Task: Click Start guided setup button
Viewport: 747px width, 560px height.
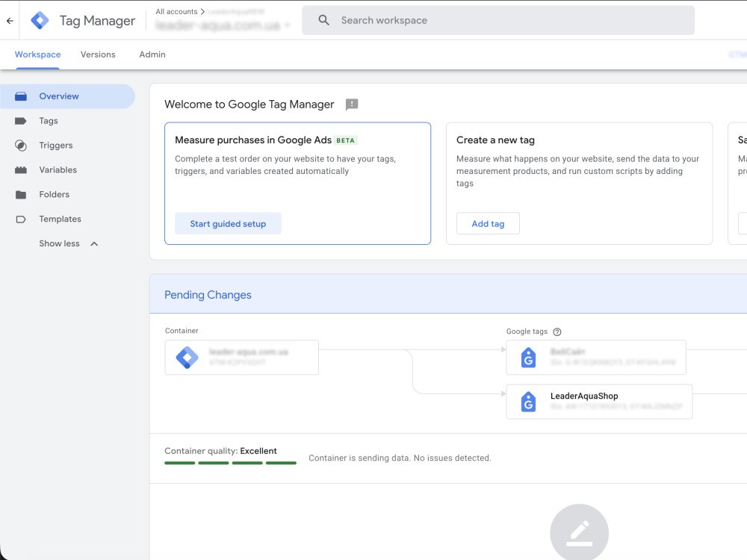Action: tap(228, 224)
